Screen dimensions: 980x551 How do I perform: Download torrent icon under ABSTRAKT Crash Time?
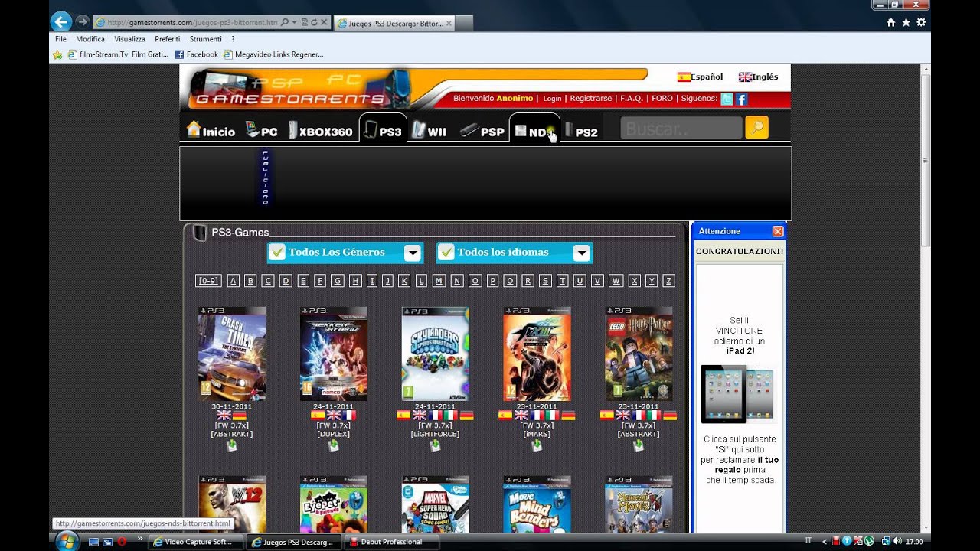pos(231,445)
